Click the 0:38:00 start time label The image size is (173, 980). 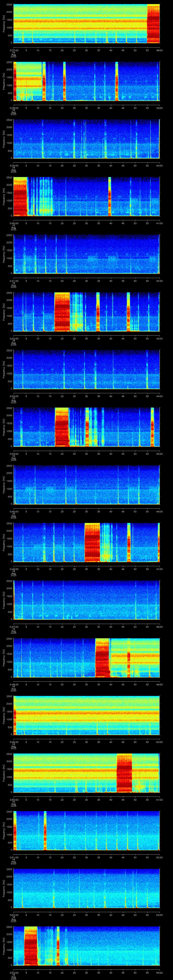point(14,108)
